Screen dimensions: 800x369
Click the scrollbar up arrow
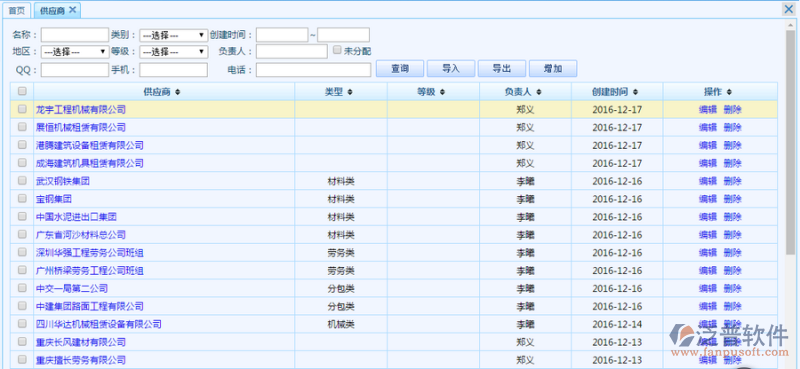click(x=790, y=24)
